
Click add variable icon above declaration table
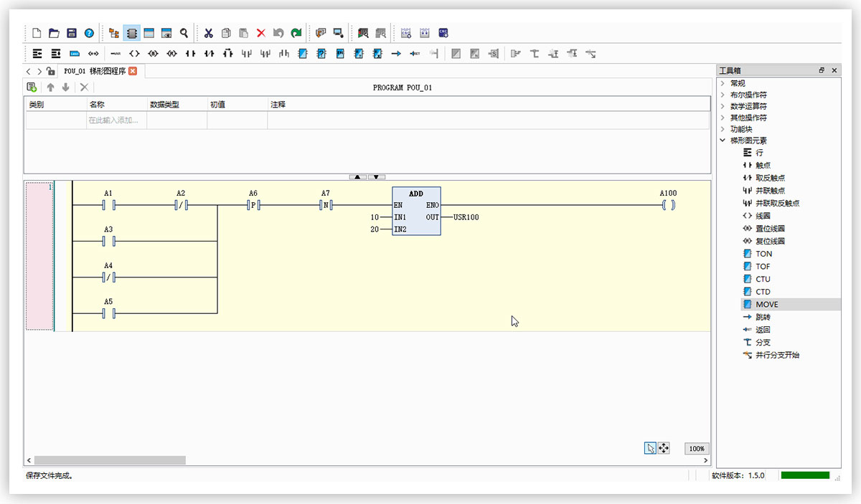coord(32,87)
